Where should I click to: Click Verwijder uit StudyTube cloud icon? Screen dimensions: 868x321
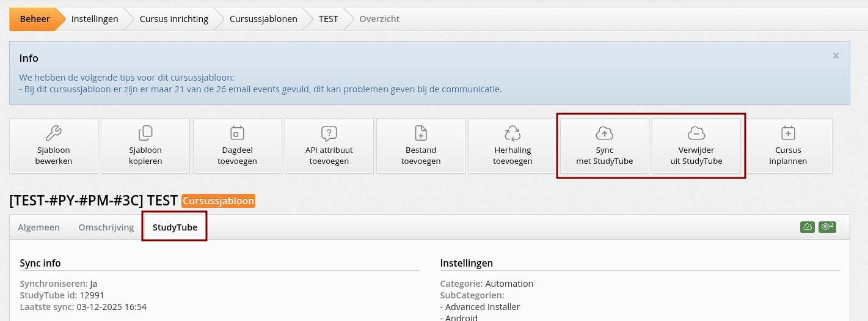(696, 133)
